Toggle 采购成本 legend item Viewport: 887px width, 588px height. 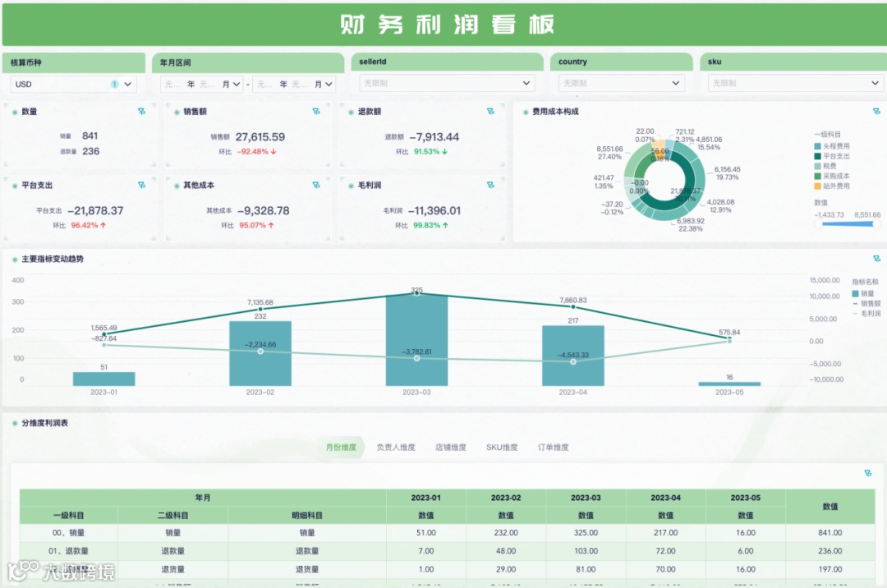click(x=831, y=176)
